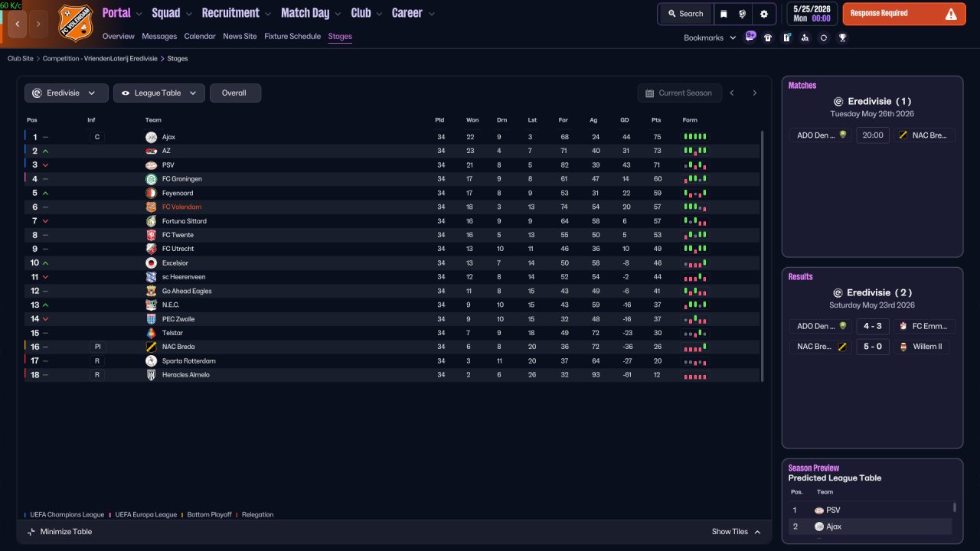980x551 pixels.
Task: Click the circular arrows icon in bookmarks bar
Action: (x=824, y=37)
